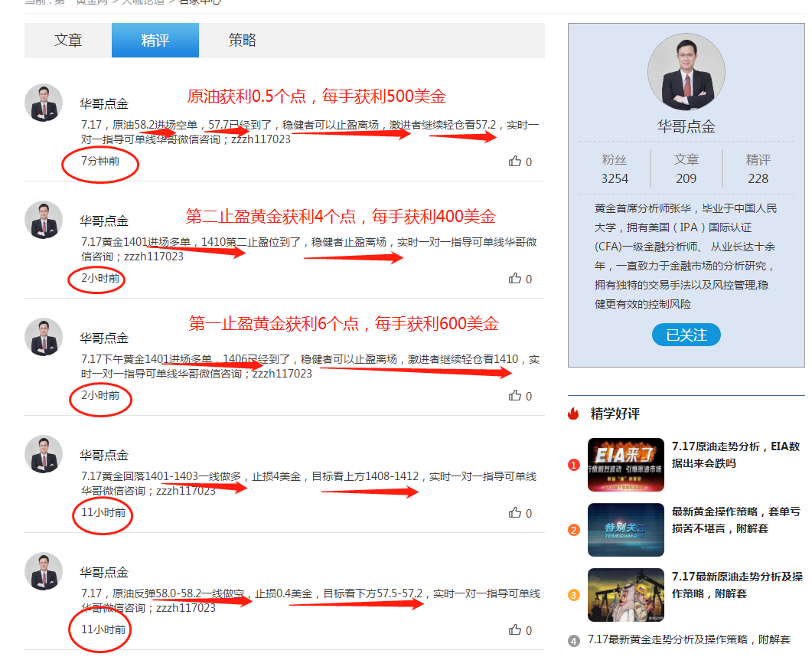812x657 pixels.
Task: Open article 7.17最新原油走势分析及操作策略
Action: (737, 584)
